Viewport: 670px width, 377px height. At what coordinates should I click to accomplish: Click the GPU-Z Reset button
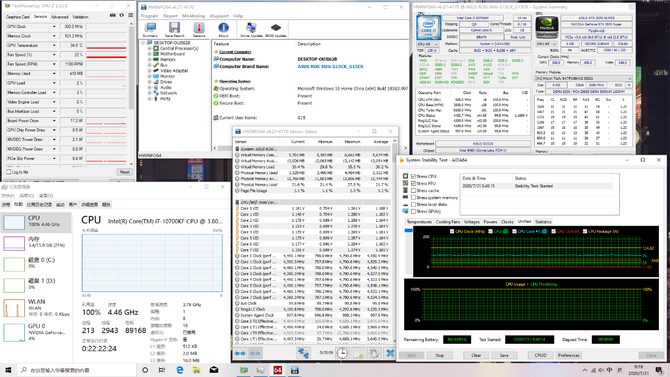[x=124, y=172]
